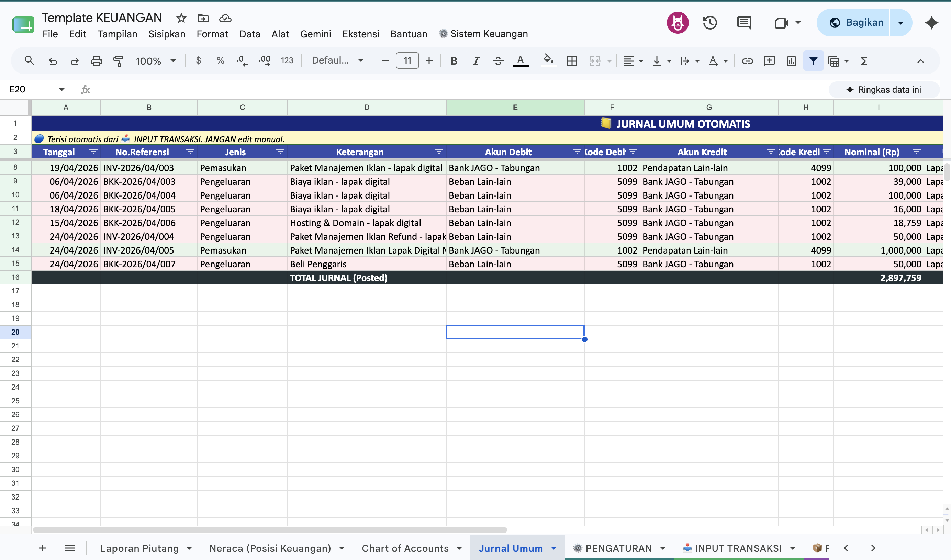Open version history clock icon
The image size is (951, 560).
(x=710, y=23)
